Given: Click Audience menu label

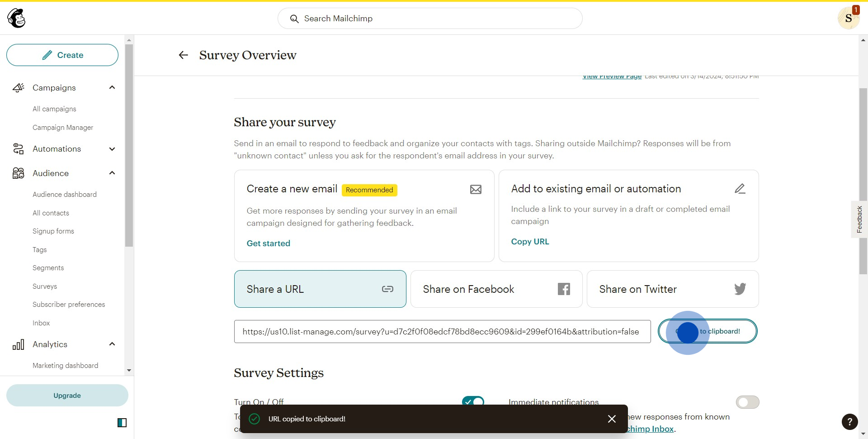Looking at the screenshot, I should (51, 173).
